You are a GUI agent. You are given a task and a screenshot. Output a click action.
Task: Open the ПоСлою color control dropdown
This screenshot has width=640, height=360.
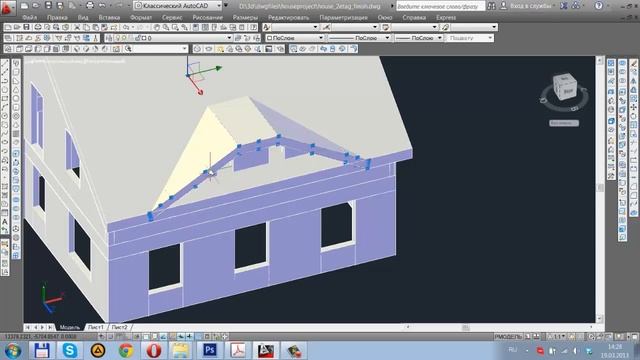pyautogui.click(x=295, y=38)
